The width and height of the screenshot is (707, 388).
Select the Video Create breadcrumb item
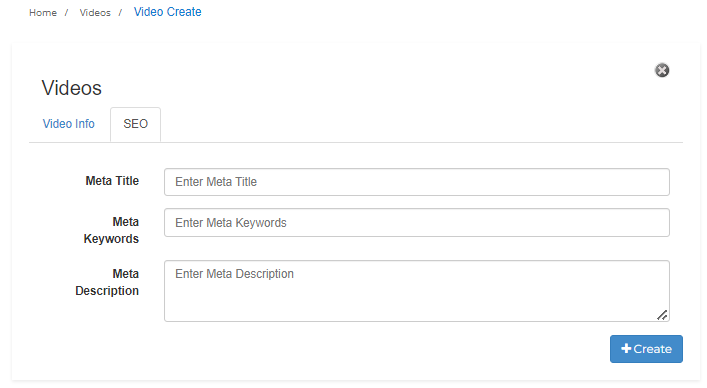coord(167,12)
